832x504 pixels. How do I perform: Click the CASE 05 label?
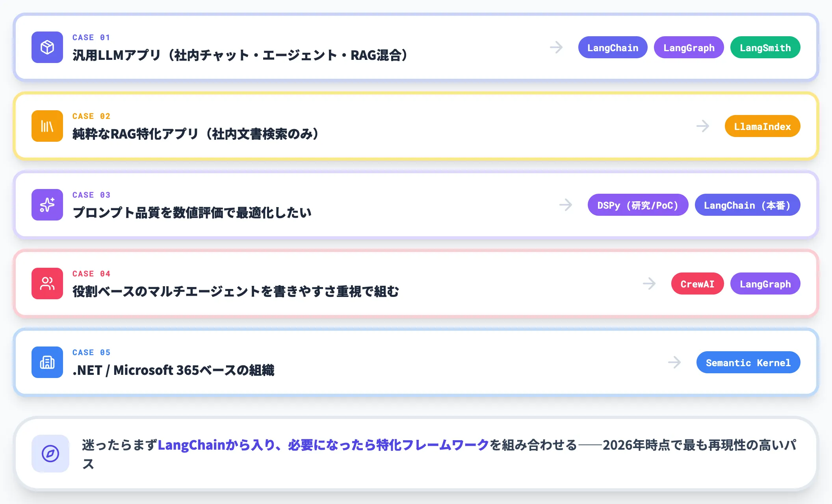point(91,352)
